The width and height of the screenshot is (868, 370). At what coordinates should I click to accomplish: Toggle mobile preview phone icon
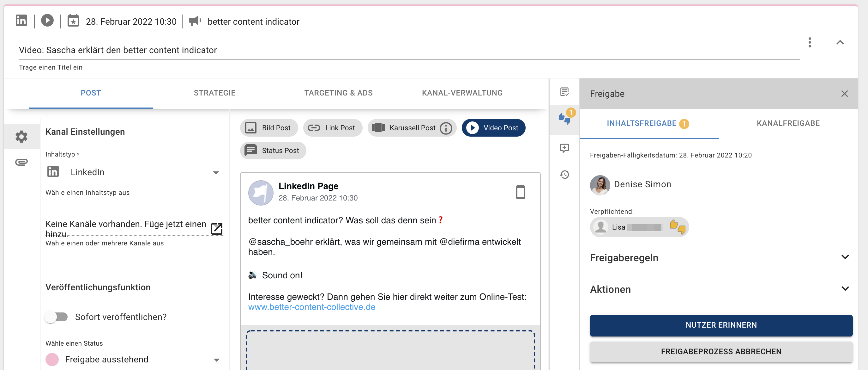[x=520, y=193]
